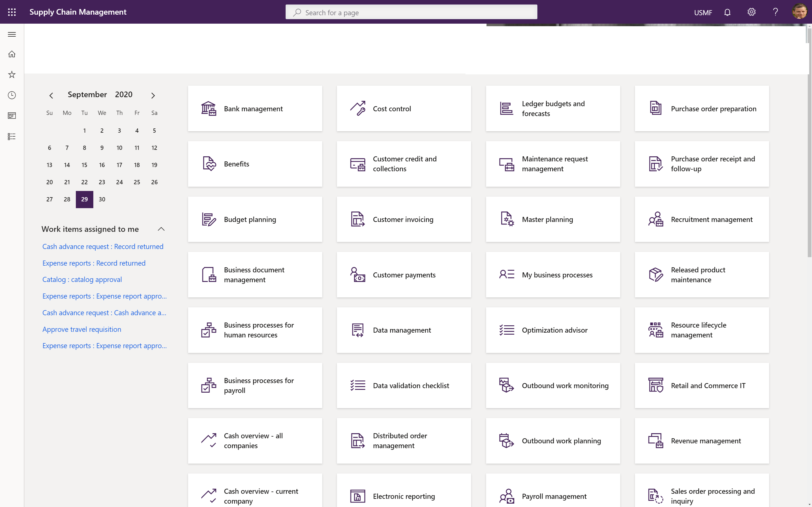
Task: Collapse the Work items assigned to me section
Action: click(161, 229)
